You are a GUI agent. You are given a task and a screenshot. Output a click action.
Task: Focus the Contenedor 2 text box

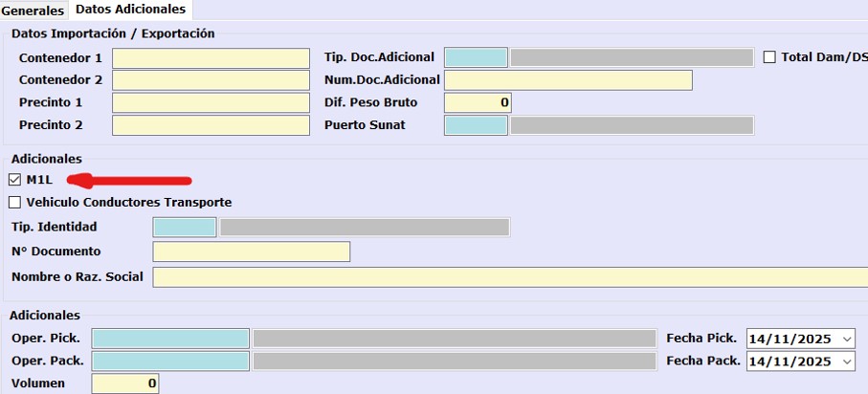211,80
